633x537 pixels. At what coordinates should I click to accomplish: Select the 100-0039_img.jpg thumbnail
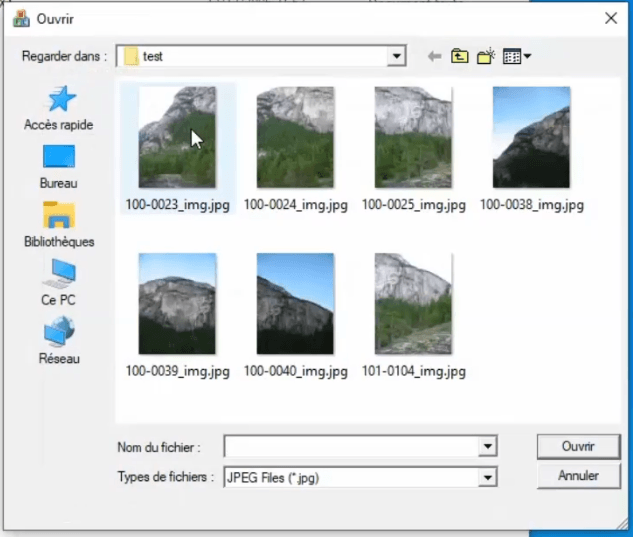click(x=177, y=304)
